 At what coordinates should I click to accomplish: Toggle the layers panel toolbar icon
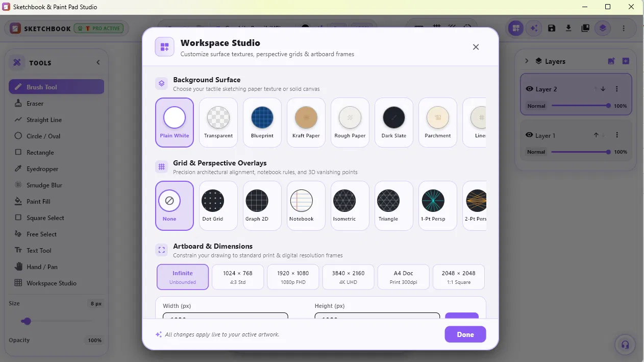[603, 28]
